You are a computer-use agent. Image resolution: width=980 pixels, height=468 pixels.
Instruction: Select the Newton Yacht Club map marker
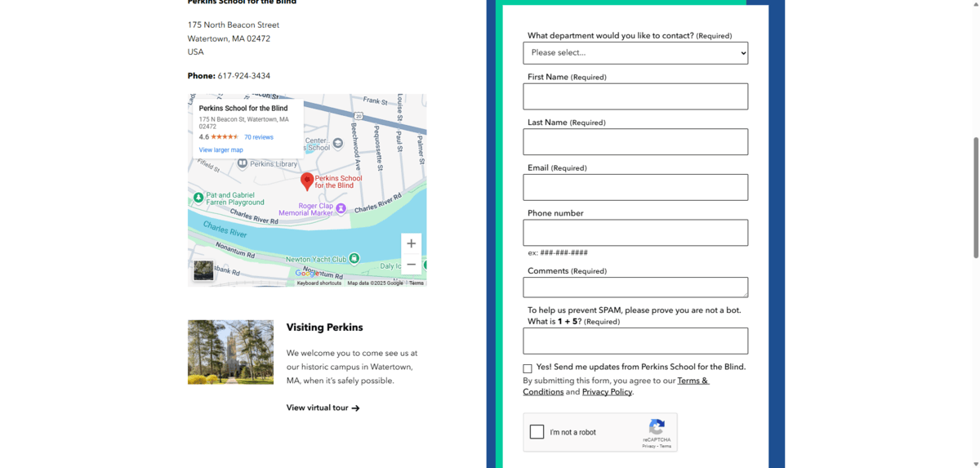pyautogui.click(x=354, y=259)
